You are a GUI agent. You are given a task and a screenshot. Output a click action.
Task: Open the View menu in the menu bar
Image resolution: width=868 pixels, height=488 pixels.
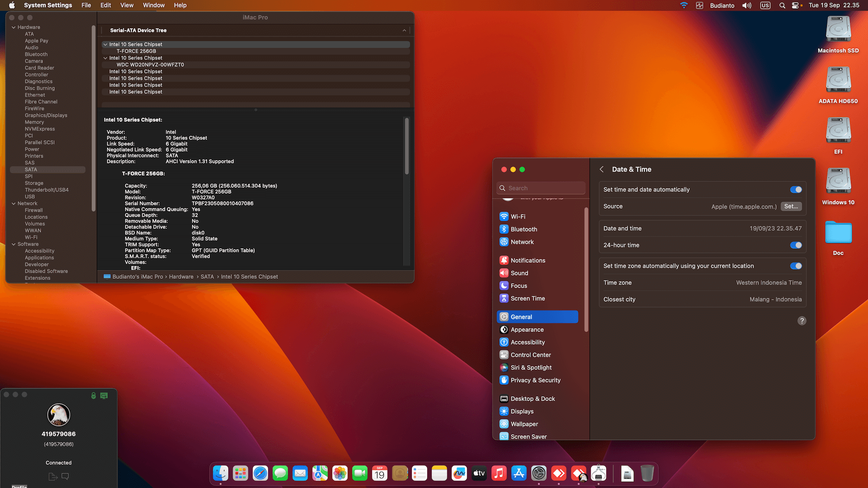127,5
